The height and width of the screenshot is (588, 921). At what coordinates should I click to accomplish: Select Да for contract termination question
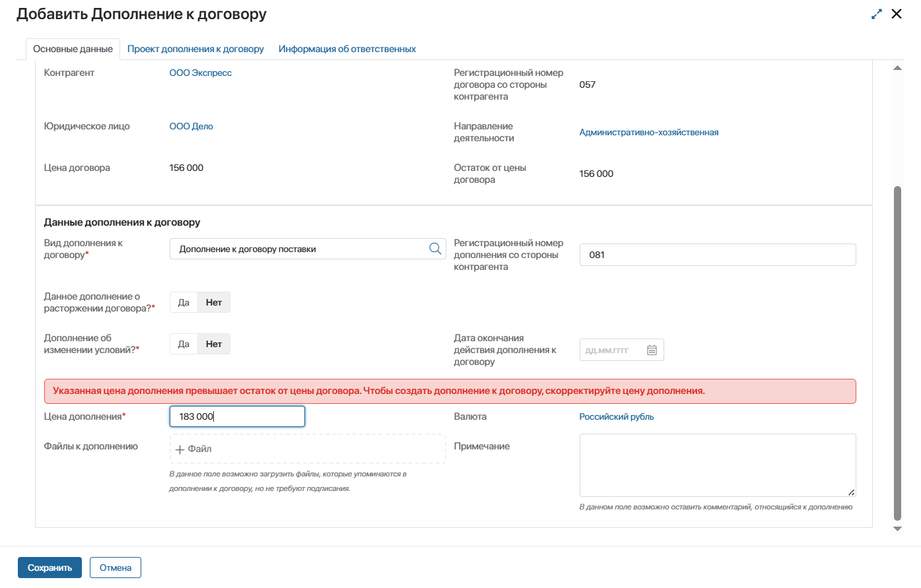pos(184,302)
